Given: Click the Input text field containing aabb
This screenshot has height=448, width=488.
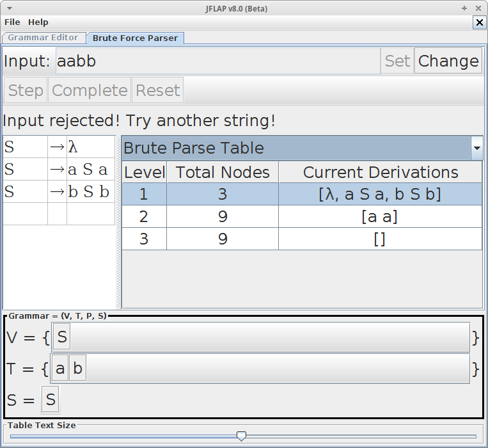Looking at the screenshot, I should coord(217,61).
